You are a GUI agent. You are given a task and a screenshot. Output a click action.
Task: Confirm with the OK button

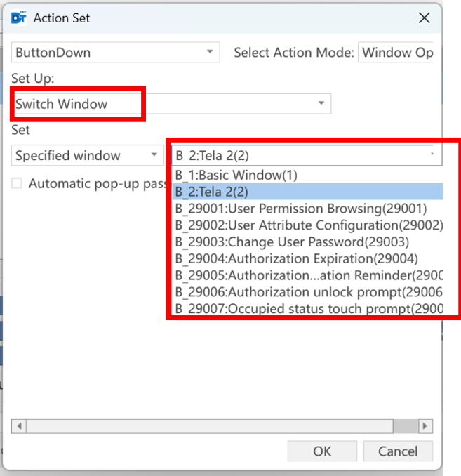[x=322, y=451]
